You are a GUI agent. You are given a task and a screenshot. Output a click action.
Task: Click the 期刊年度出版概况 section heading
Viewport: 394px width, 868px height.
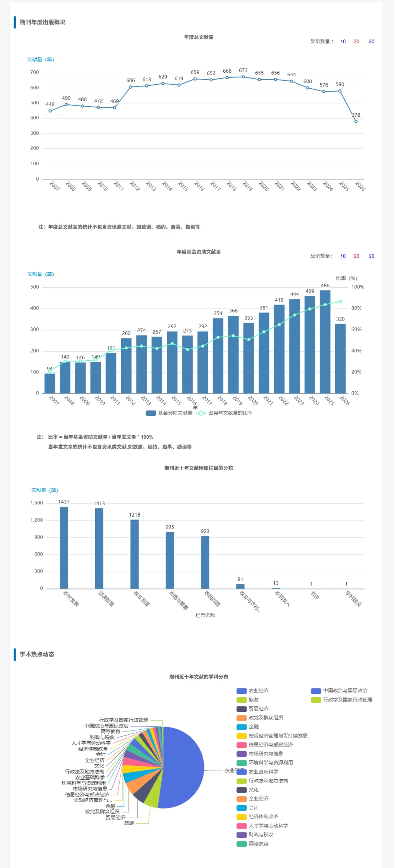point(43,22)
